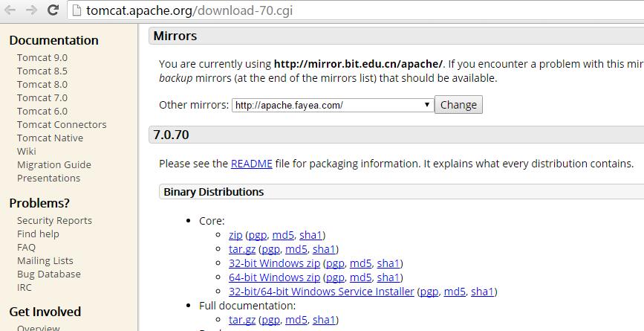The width and height of the screenshot is (644, 331).
Task: Click the browser back arrow
Action: (x=10, y=10)
